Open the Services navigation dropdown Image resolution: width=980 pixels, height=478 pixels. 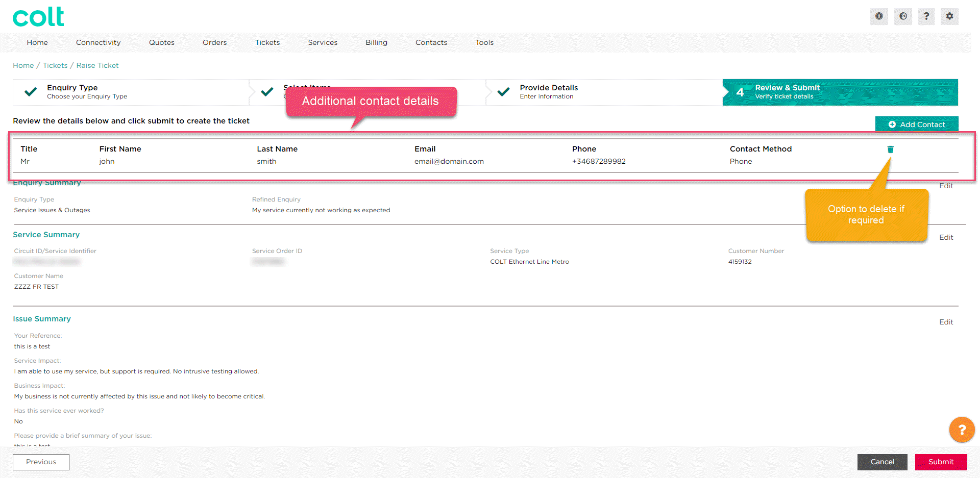click(x=323, y=42)
